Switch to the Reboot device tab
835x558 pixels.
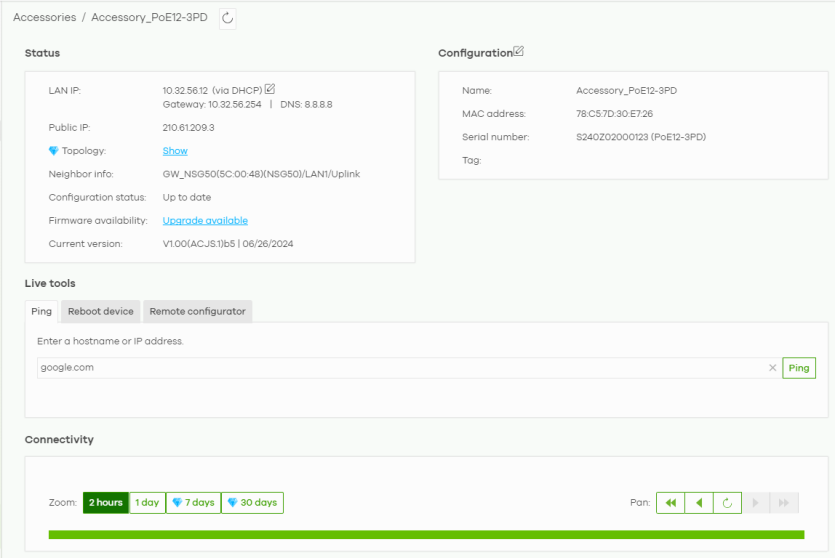pyautogui.click(x=100, y=311)
